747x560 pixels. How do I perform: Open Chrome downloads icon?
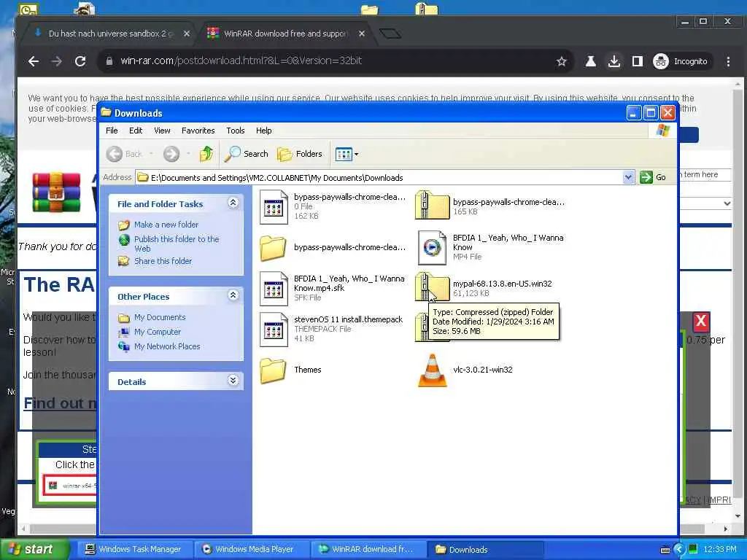(x=614, y=61)
